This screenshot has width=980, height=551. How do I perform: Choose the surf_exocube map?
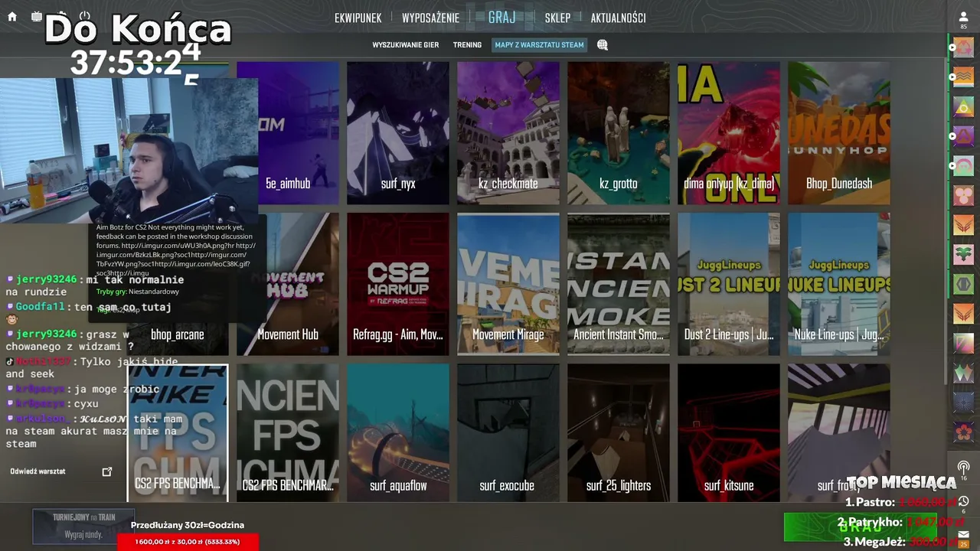508,433
